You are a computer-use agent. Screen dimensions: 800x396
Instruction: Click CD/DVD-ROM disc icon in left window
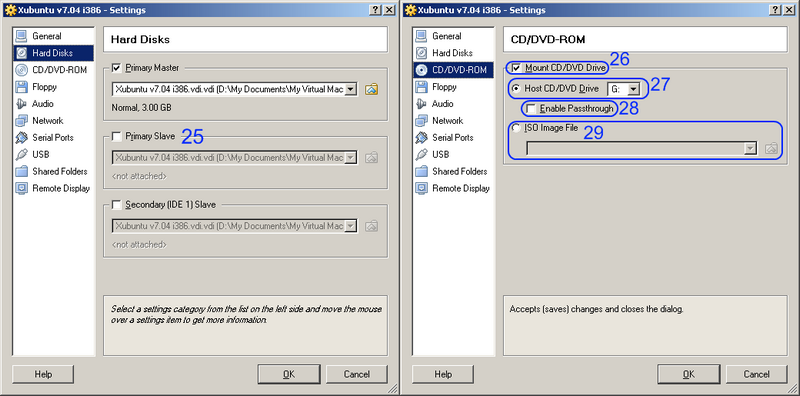point(21,70)
